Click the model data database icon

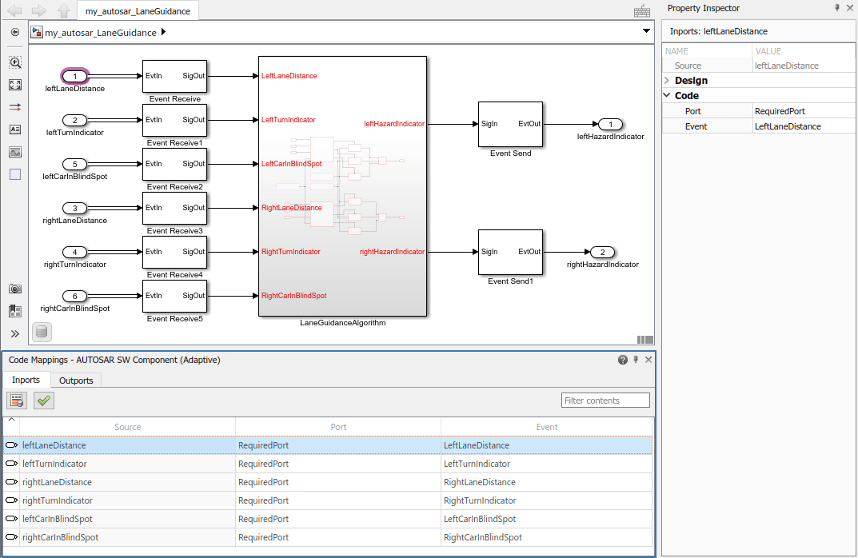pyautogui.click(x=41, y=332)
